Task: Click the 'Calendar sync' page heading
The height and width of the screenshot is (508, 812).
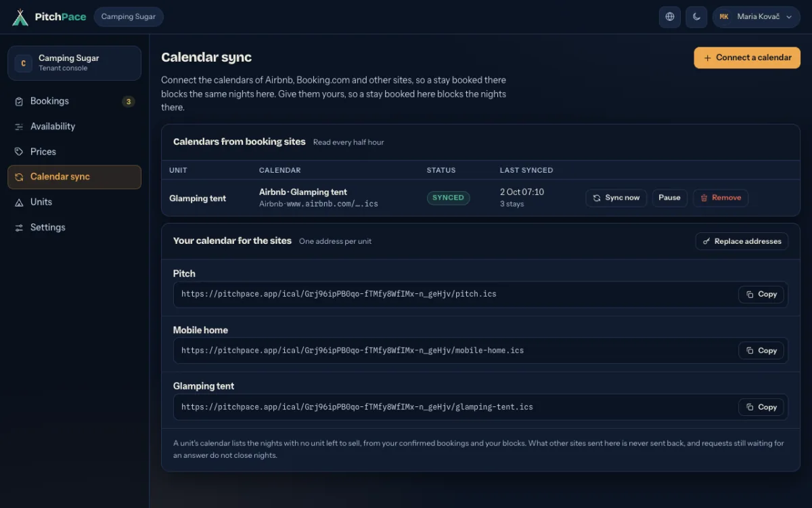Action: point(206,58)
